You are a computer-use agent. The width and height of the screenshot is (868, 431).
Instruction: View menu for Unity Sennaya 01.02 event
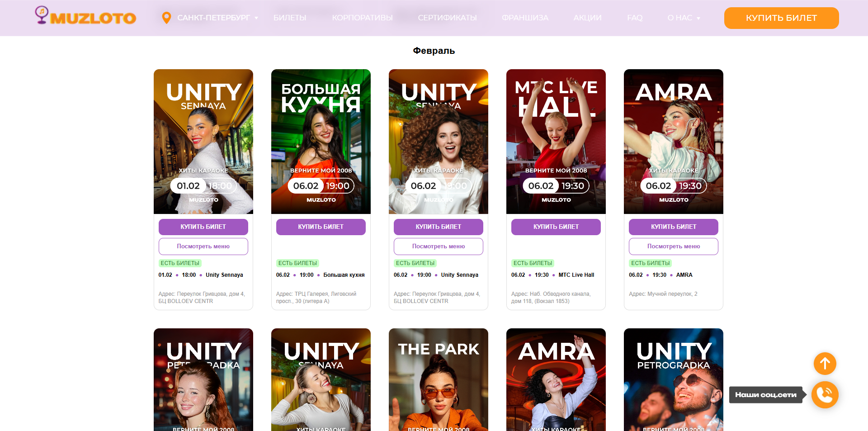(203, 246)
